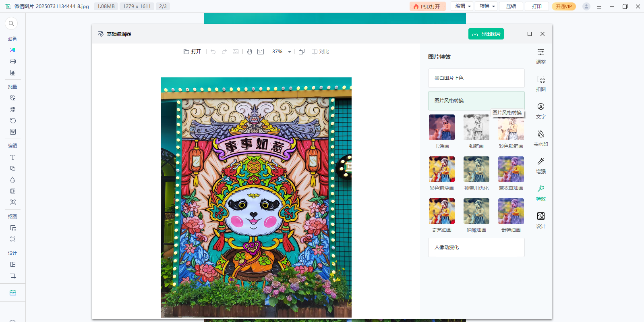Click the crop icon in the left sidebar
Screen dimensions: 644x322
tap(13, 276)
